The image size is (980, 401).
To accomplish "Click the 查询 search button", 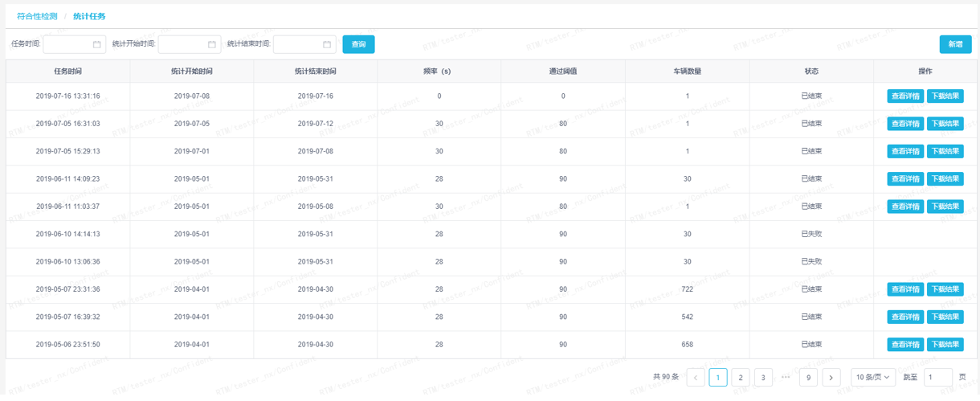I will (x=358, y=45).
